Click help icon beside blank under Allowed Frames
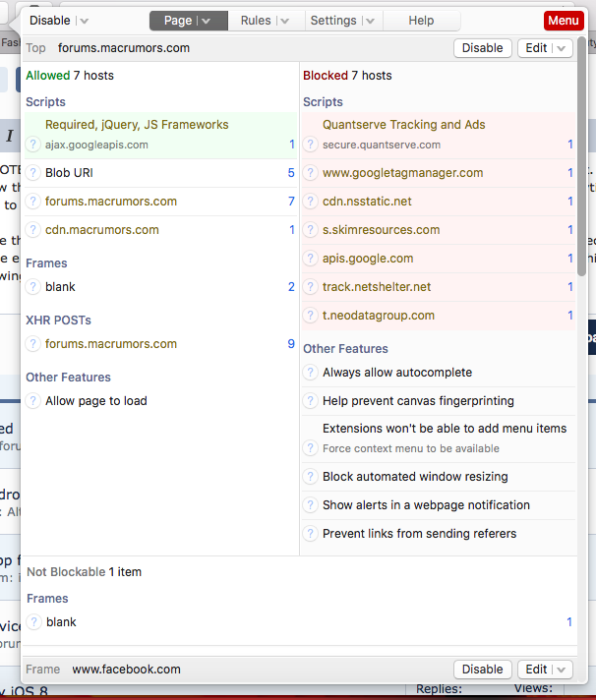The image size is (596, 700). pyautogui.click(x=32, y=287)
